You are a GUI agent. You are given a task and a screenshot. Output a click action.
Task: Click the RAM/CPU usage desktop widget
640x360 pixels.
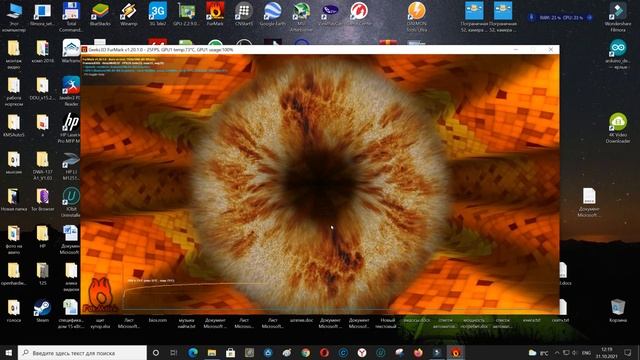point(561,18)
